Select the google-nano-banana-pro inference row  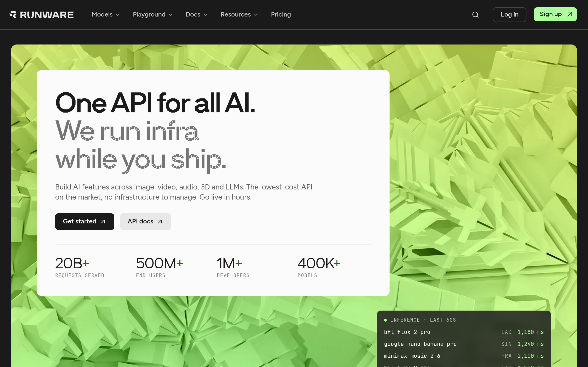(464, 344)
